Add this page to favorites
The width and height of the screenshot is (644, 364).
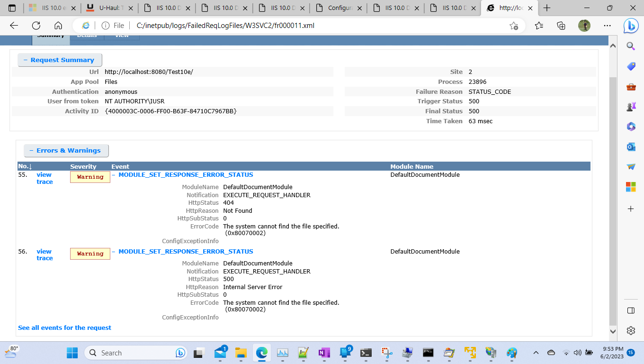click(513, 26)
